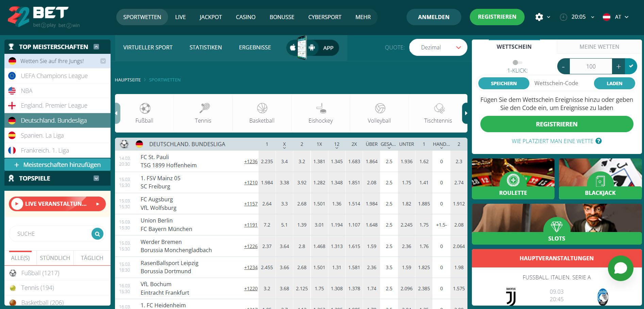Open the SPORTWETTEN menu
The image size is (644, 309).
(142, 17)
